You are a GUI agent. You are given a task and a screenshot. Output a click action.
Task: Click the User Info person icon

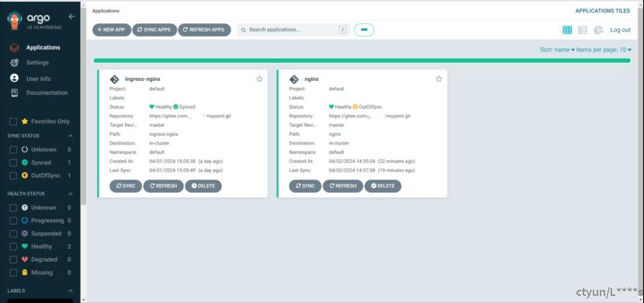pos(15,78)
